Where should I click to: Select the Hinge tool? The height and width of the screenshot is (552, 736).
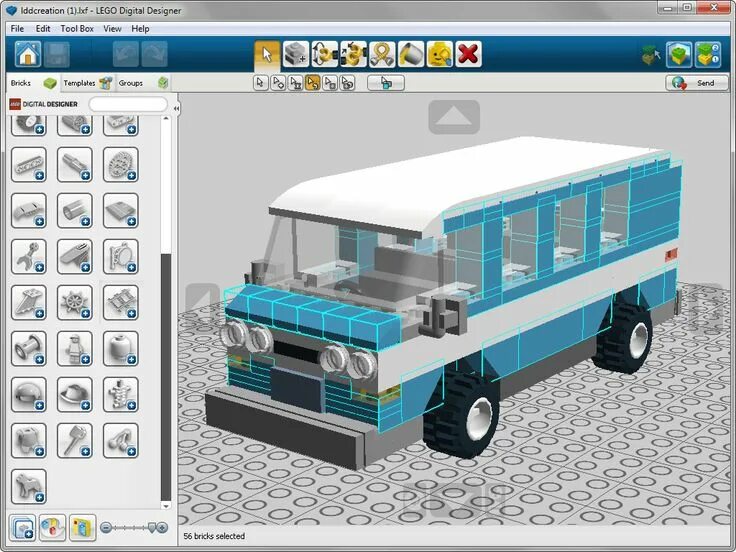pos(324,54)
